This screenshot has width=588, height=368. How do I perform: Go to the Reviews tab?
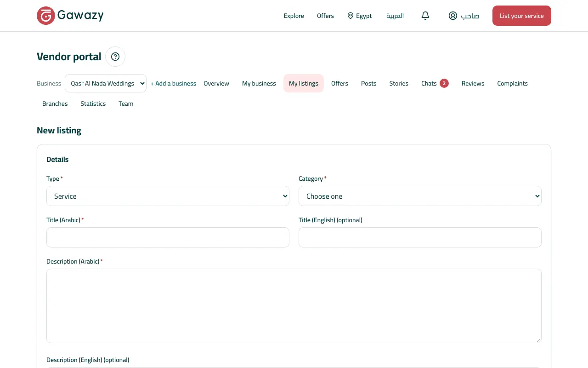coord(473,83)
